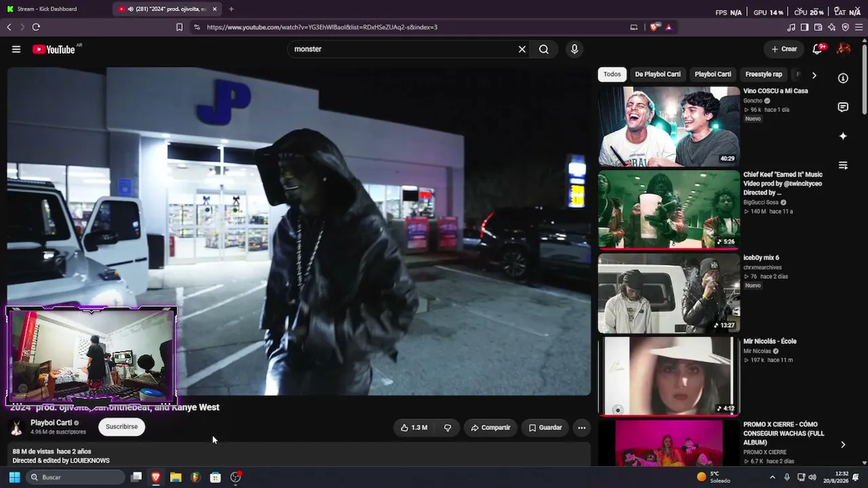This screenshot has width=868, height=488.
Task: Bookmark this page
Action: [179, 27]
